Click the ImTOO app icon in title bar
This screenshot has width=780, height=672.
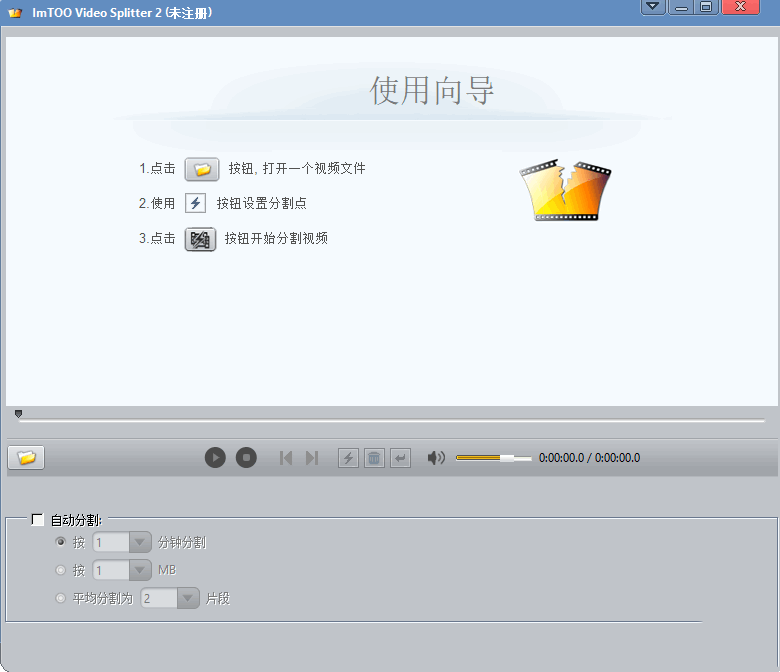(x=15, y=13)
